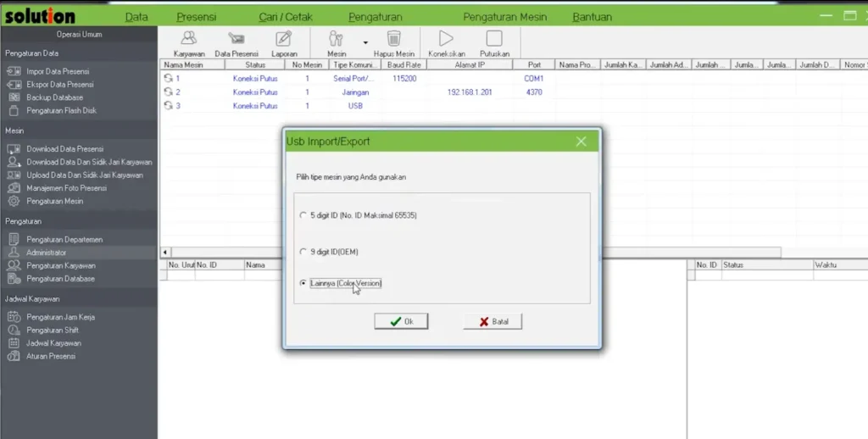Open Pengaturan Departemen sidebar item
This screenshot has width=868, height=439.
click(64, 240)
